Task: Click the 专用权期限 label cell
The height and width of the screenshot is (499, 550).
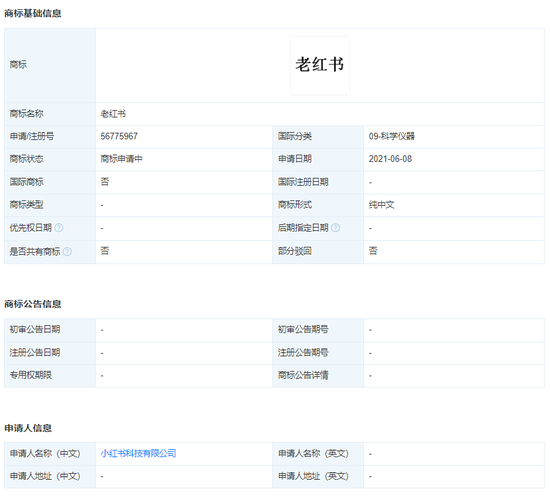Action: (50, 376)
